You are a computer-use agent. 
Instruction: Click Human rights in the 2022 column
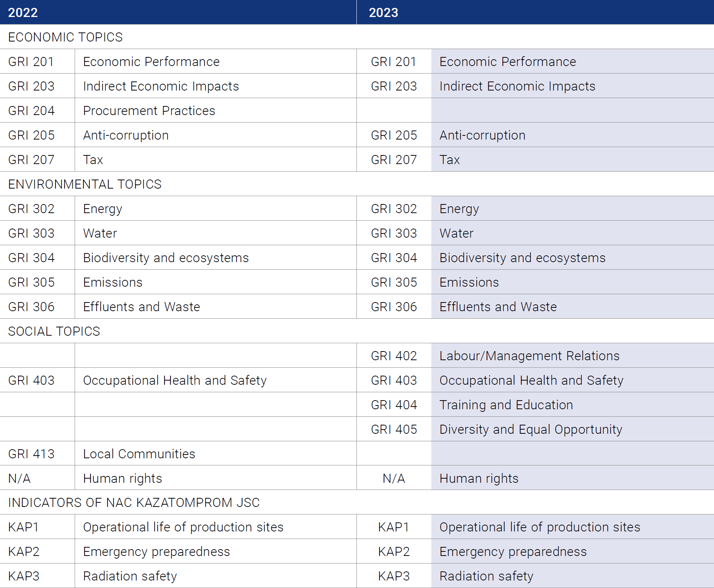[x=123, y=479]
